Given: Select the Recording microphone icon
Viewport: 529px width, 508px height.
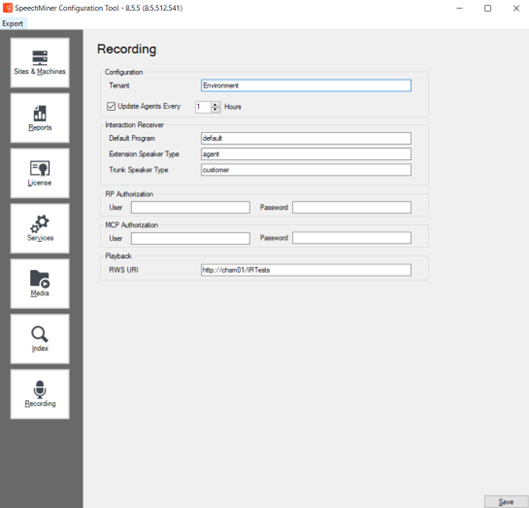Looking at the screenshot, I should point(40,389).
